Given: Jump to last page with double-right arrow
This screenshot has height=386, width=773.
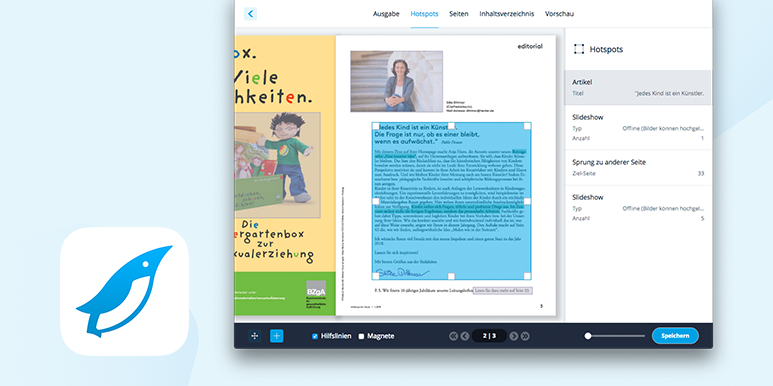Looking at the screenshot, I should coord(525,336).
